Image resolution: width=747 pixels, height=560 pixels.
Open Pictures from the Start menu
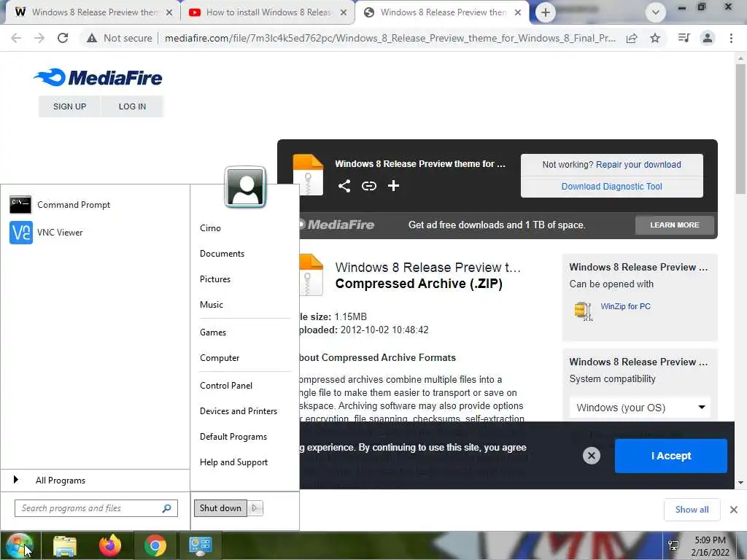coord(215,279)
